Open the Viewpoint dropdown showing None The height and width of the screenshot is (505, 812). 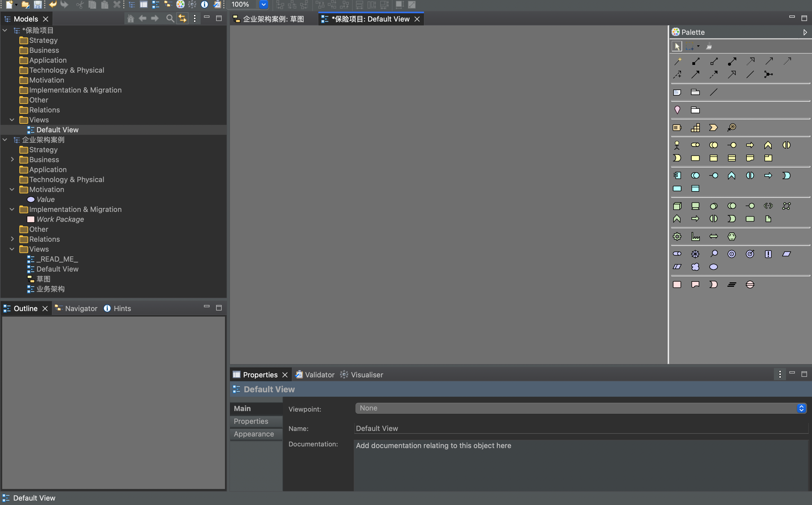581,408
